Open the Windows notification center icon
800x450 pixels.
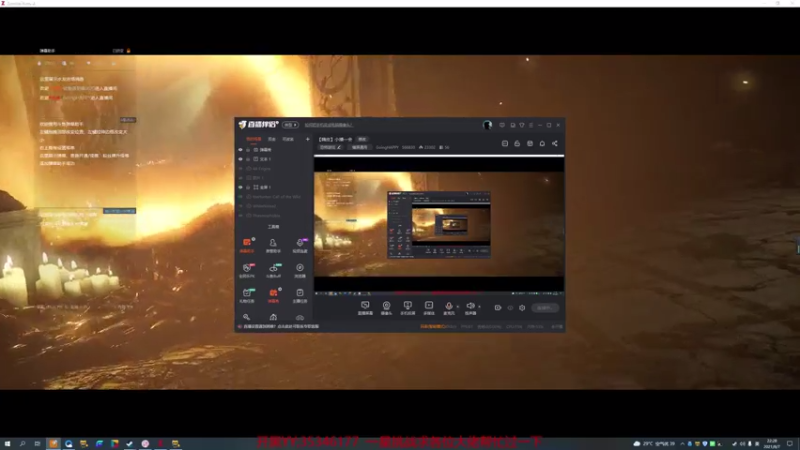(790, 444)
